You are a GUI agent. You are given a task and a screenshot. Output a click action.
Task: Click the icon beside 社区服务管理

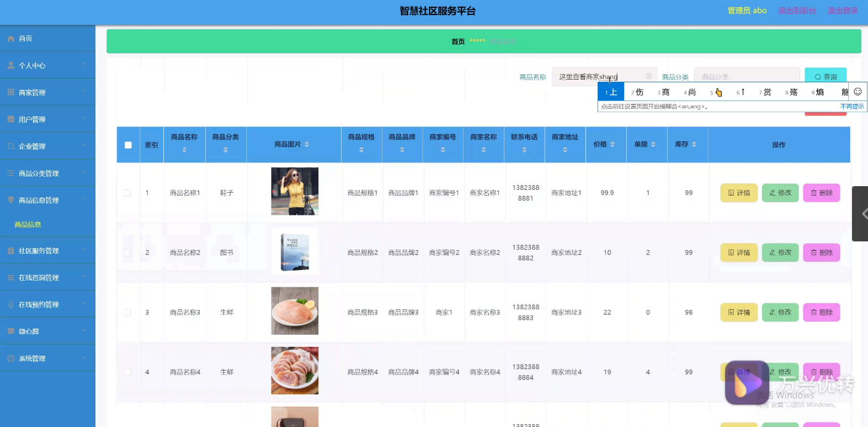point(11,251)
